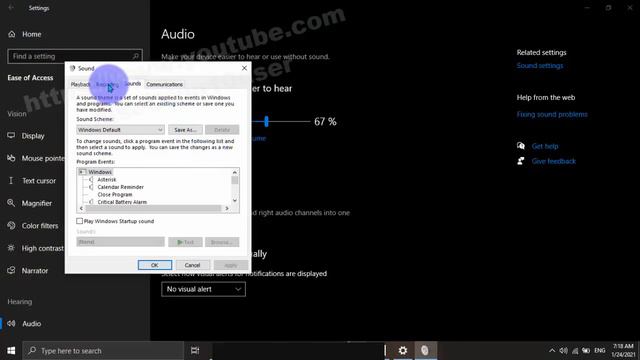Viewport: 640px width, 360px height.
Task: Click Program Events horizontal scrollbar right arrow
Action: point(227,208)
